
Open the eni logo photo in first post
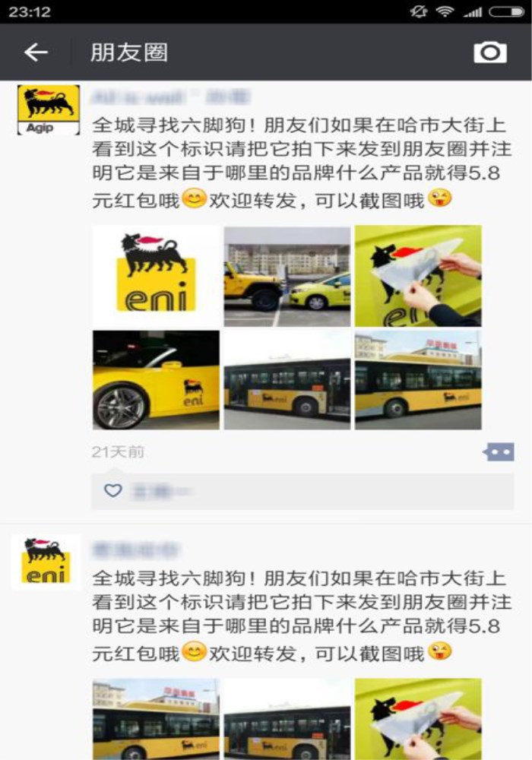156,276
